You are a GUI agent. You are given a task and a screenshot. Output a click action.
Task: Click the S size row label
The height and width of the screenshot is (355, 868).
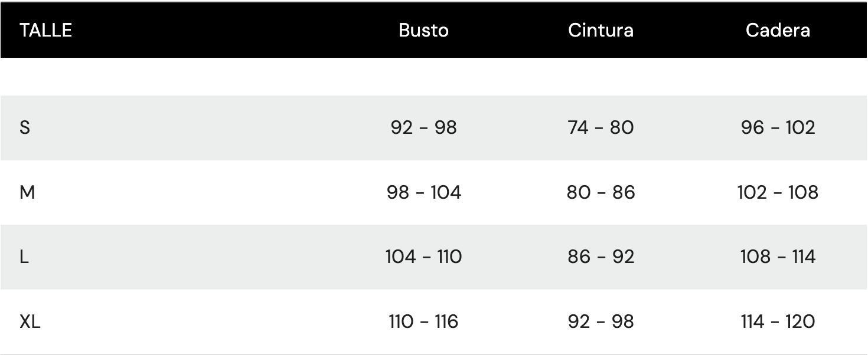click(x=25, y=127)
